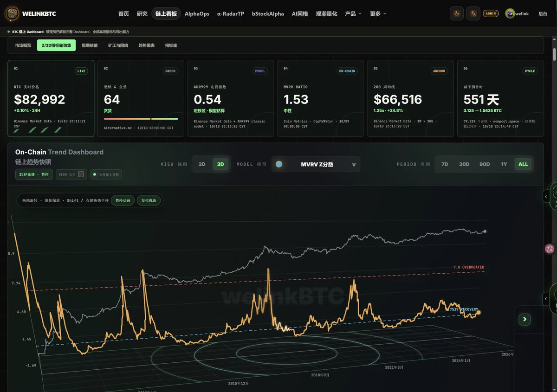
Task: Set period to 90D
Action: (x=485, y=164)
